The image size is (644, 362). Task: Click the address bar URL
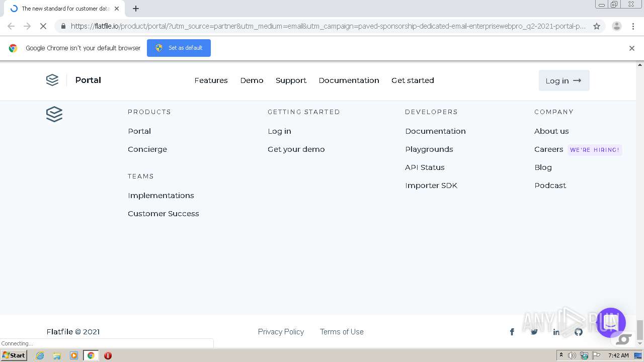pos(328,26)
